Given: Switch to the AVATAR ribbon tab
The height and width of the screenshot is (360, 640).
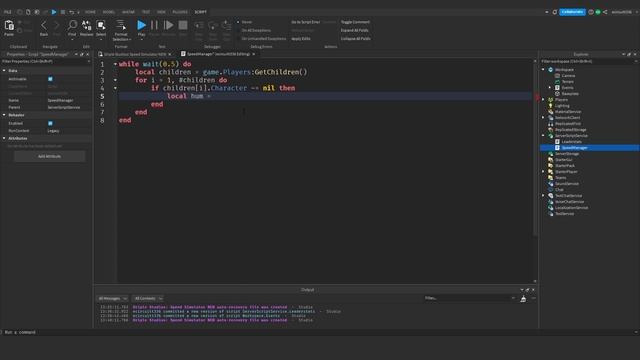Looking at the screenshot, I should tap(128, 12).
